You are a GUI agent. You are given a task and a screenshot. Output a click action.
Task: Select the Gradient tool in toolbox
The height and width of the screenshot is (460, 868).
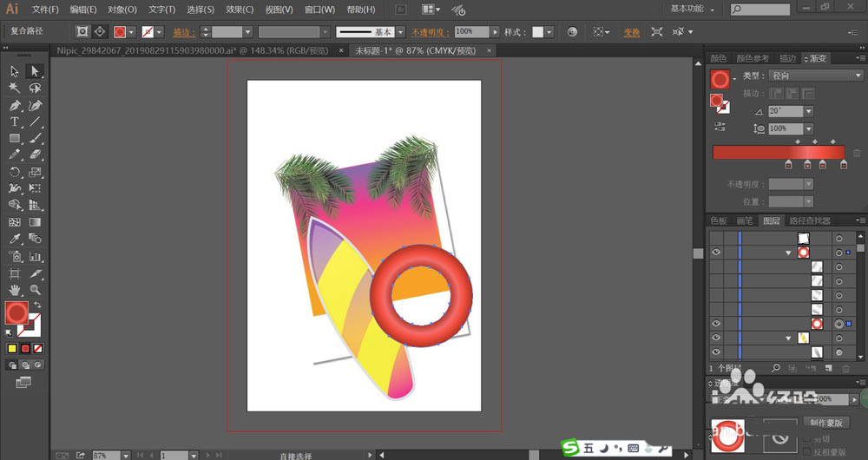click(x=35, y=222)
